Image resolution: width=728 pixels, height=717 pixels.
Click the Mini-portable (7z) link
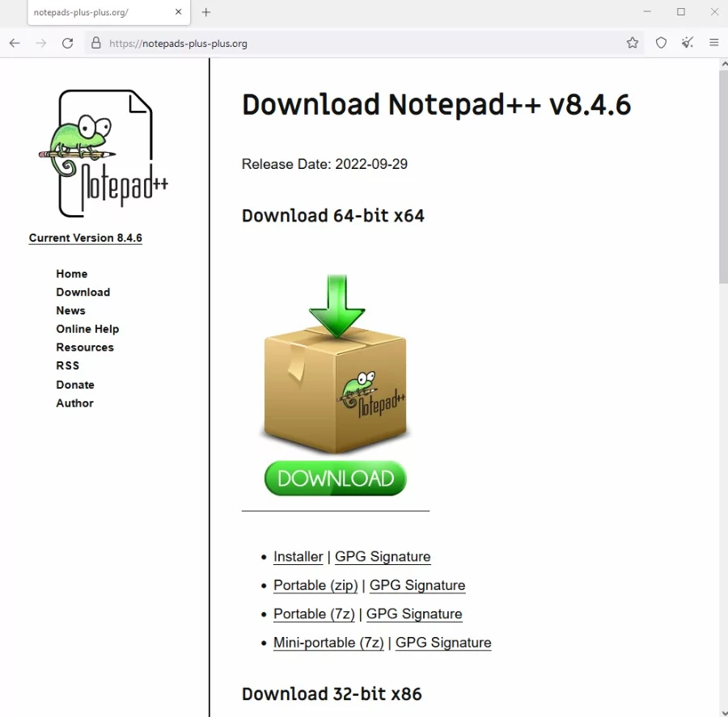[x=328, y=643]
